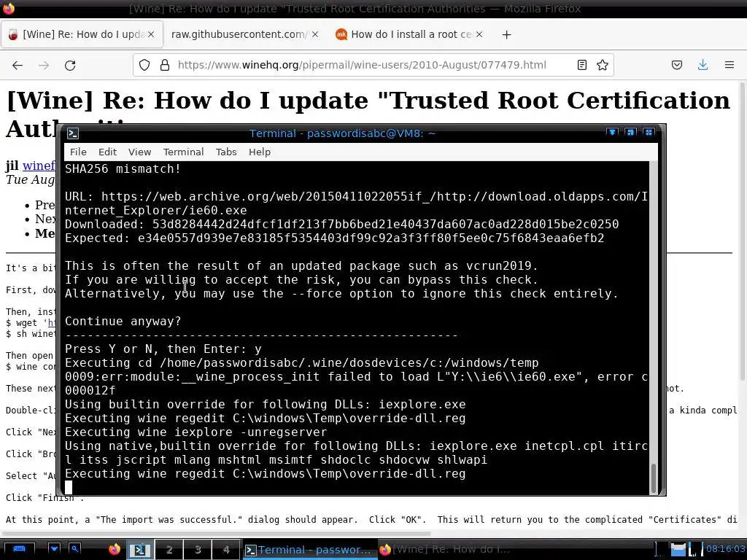The width and height of the screenshot is (747, 560).
Task: Roll up the Terminal window with the arrow button
Action: point(613,133)
